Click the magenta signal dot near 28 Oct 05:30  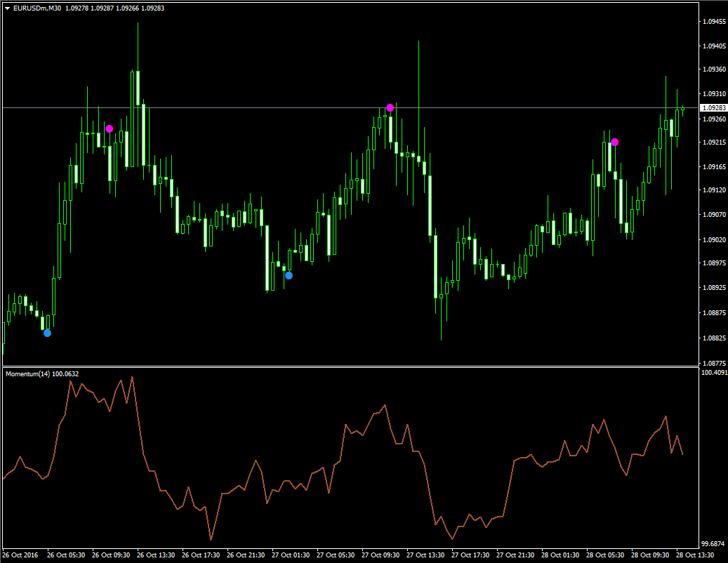(615, 142)
